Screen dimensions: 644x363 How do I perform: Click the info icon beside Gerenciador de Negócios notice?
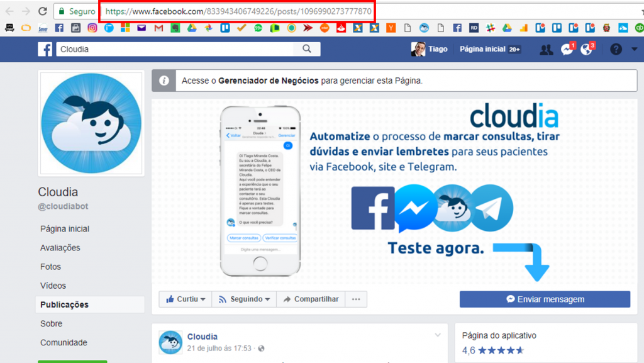click(x=164, y=81)
